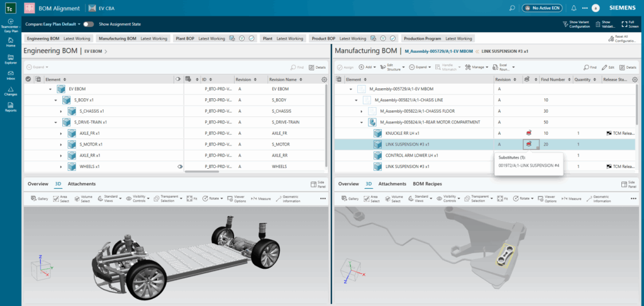Open Attachments tab under Engineering BOM

(82, 184)
